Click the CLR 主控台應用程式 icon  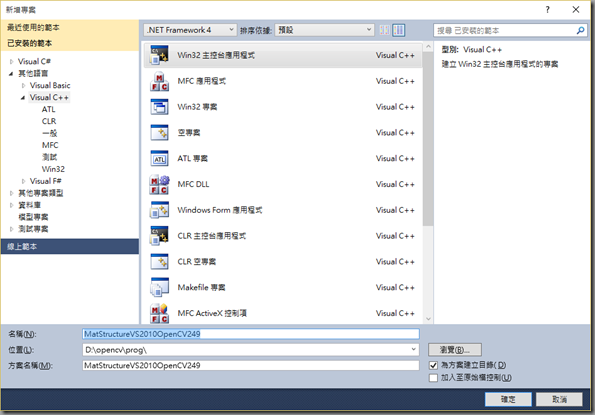159,236
